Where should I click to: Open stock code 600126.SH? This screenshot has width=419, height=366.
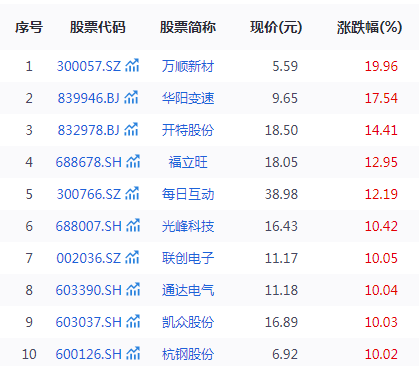pos(89,354)
